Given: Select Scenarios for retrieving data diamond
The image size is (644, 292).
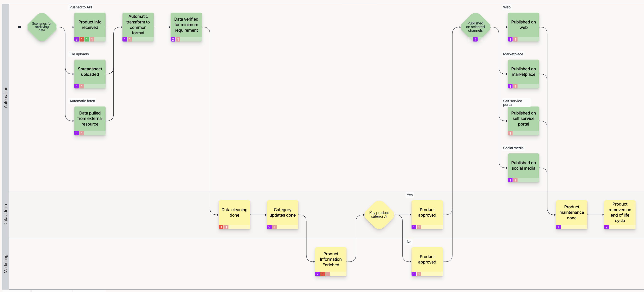Looking at the screenshot, I should point(42,27).
